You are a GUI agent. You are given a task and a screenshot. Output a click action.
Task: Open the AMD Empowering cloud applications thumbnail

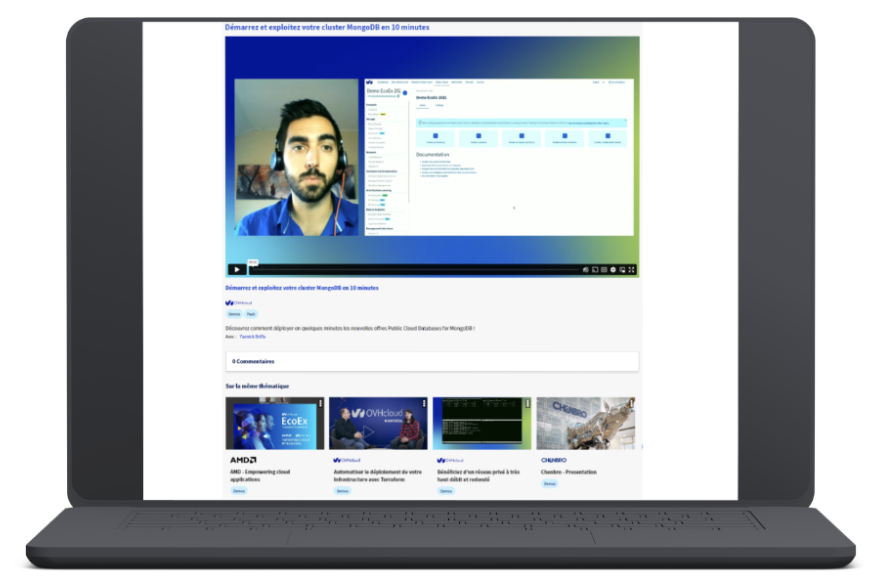[x=274, y=423]
